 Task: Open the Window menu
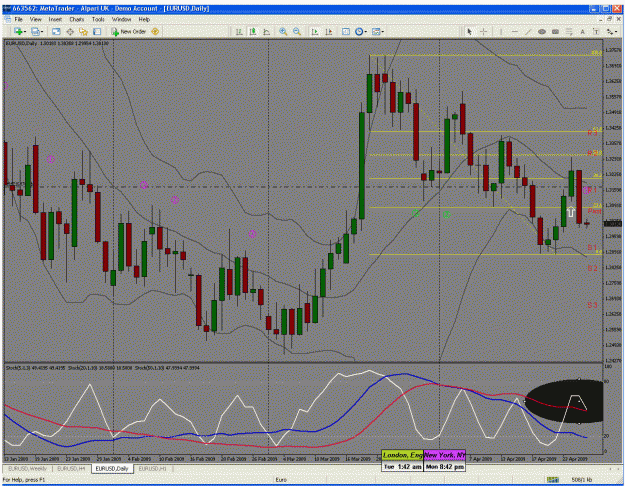121,19
